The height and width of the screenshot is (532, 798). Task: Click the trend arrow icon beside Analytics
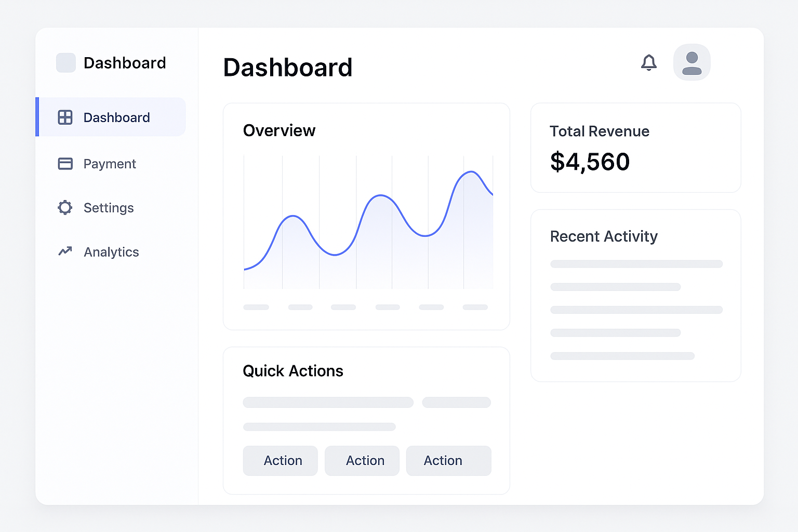[x=65, y=251]
